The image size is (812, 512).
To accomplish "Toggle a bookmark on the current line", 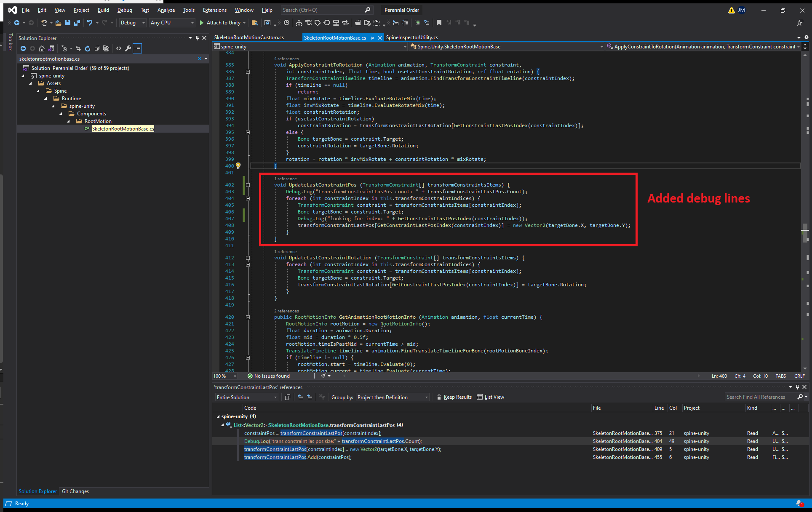I will tap(439, 23).
